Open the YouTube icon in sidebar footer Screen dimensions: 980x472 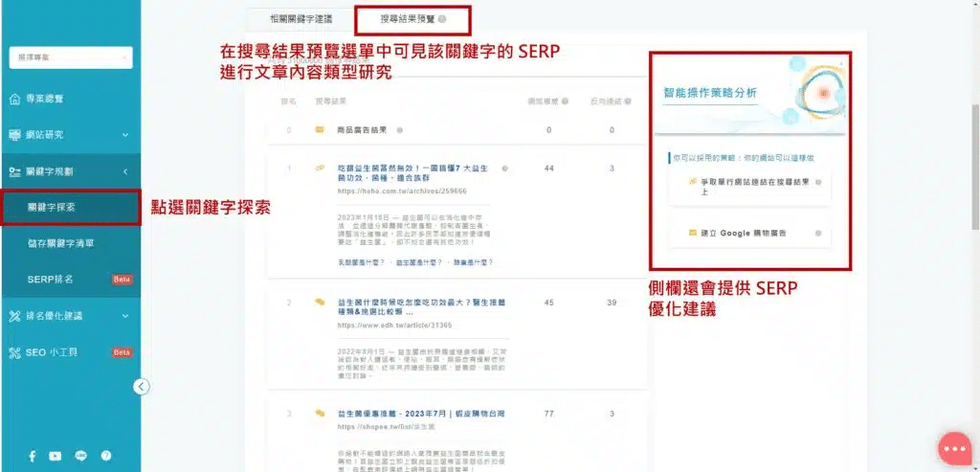pyautogui.click(x=56, y=457)
